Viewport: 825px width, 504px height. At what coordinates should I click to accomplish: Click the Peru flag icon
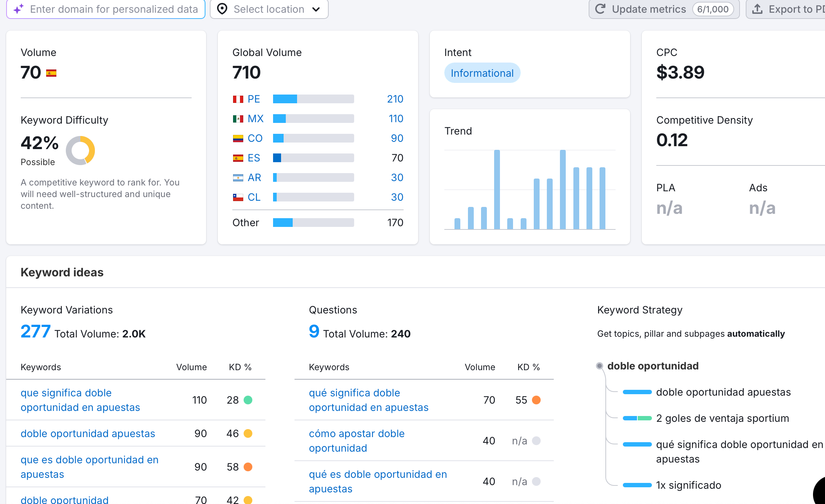238,99
